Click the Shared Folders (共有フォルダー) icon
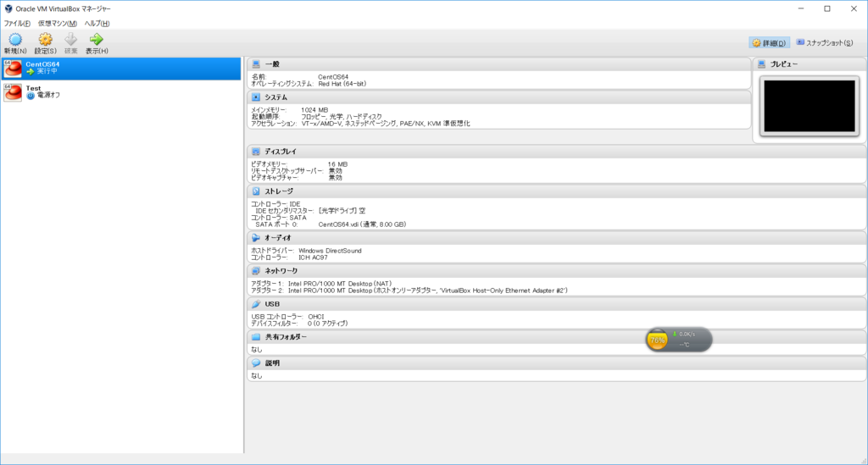868x465 pixels. (256, 337)
